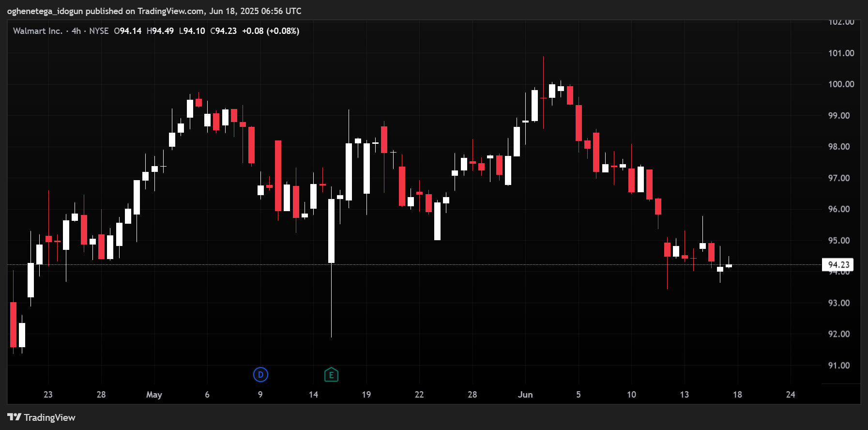Click the '22' date label on time axis

[419, 395]
